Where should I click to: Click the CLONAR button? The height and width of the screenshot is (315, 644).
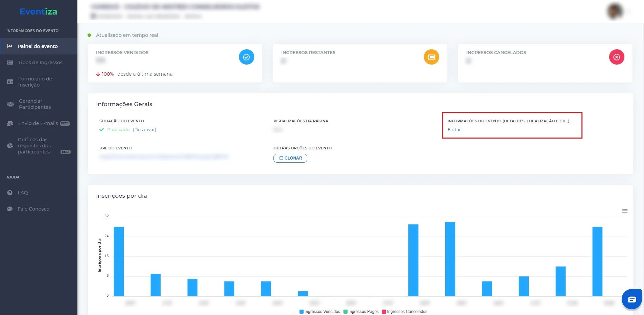290,158
